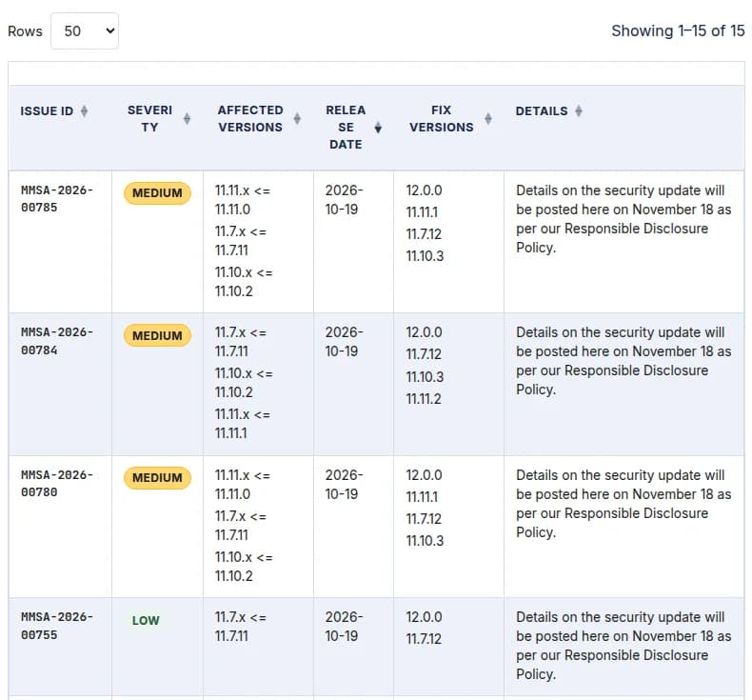Viewport: 752px width, 700px height.
Task: Select issue ID MMSA-2026-00755
Action: point(57,626)
